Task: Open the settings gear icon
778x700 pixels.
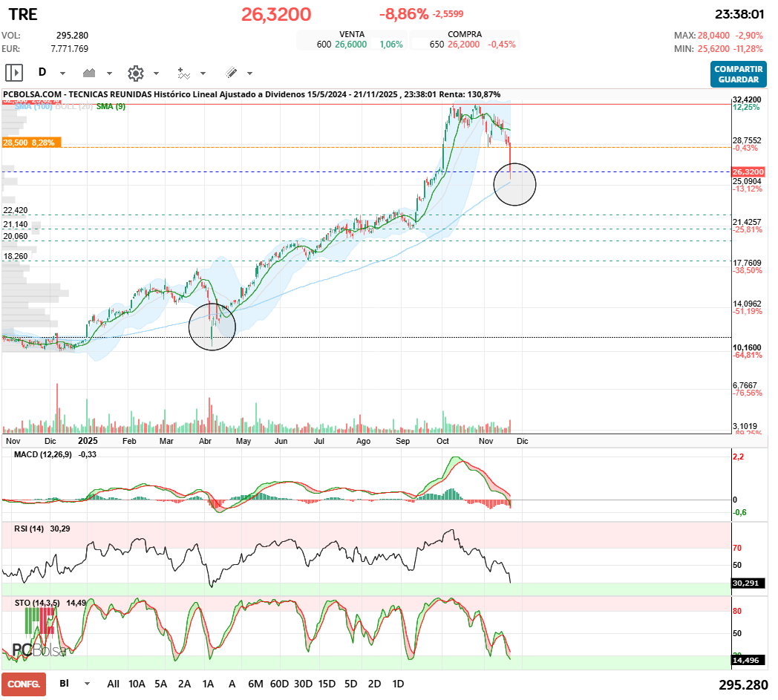Action: point(135,73)
